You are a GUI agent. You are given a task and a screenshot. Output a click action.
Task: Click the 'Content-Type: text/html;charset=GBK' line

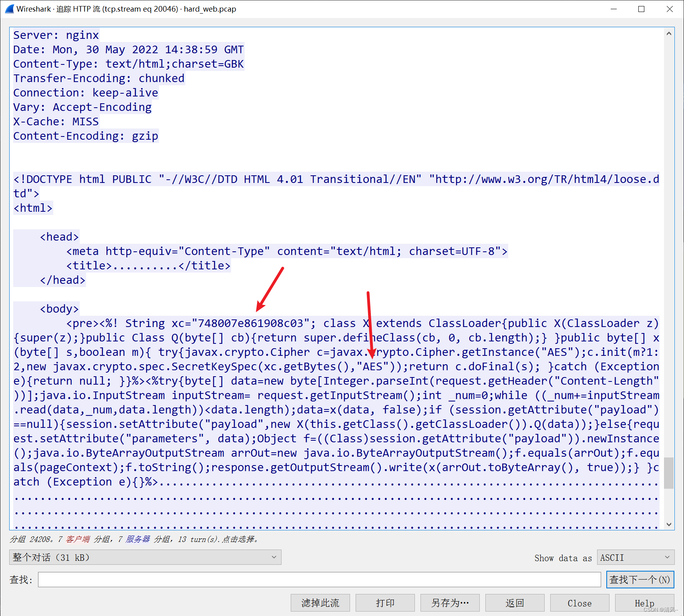(x=129, y=64)
